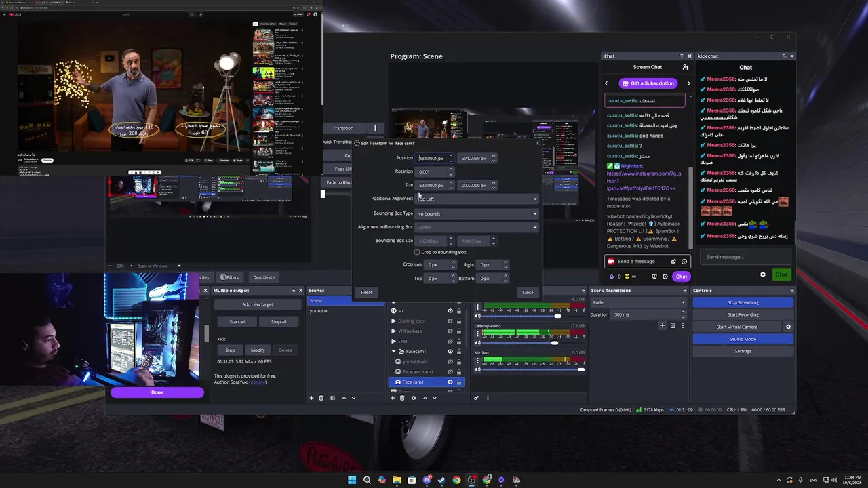
Task: Click the Filters button above the panels
Action: 229,277
